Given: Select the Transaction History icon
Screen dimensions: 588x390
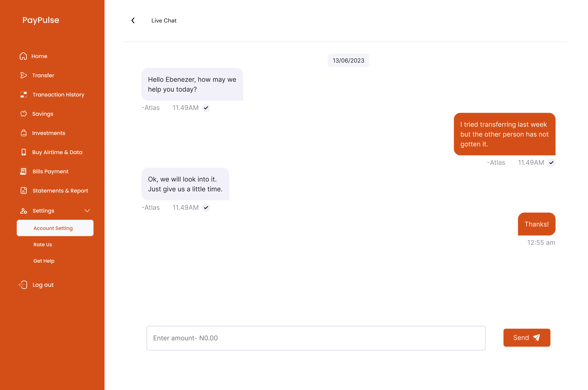Looking at the screenshot, I should tap(24, 95).
